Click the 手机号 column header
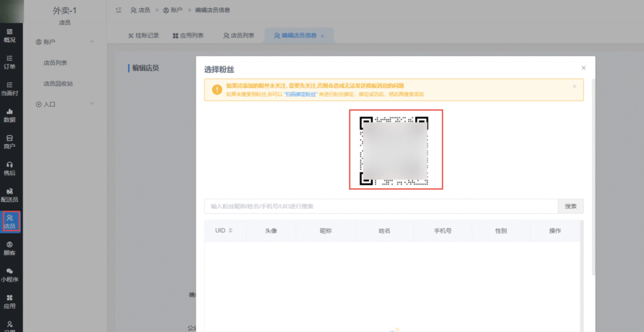 443,231
